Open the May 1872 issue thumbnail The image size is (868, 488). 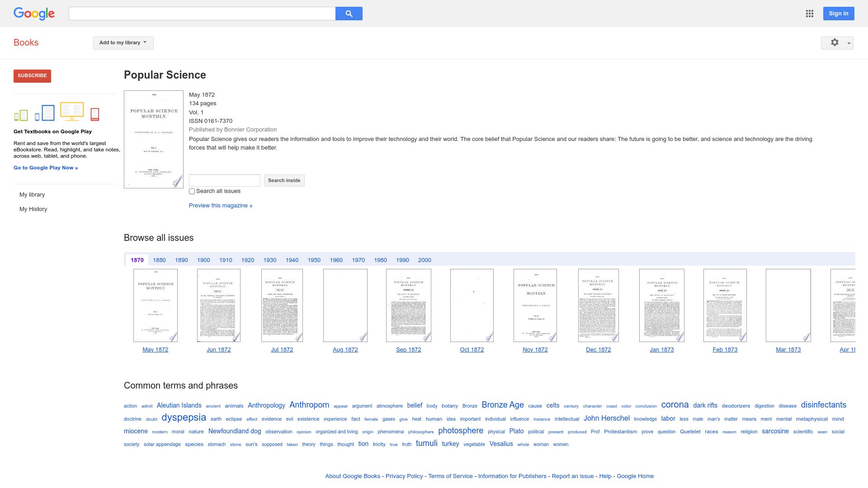tap(156, 305)
